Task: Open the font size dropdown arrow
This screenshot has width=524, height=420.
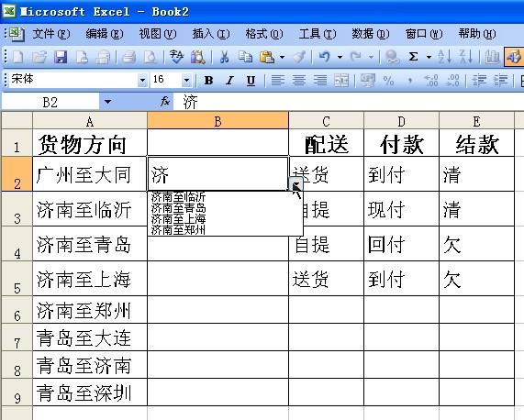Action: point(186,80)
